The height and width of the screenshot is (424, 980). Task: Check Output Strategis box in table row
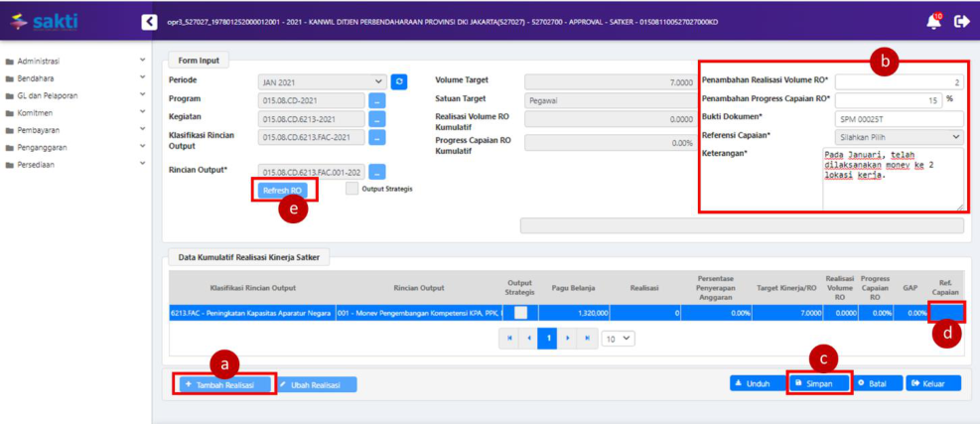click(x=520, y=313)
